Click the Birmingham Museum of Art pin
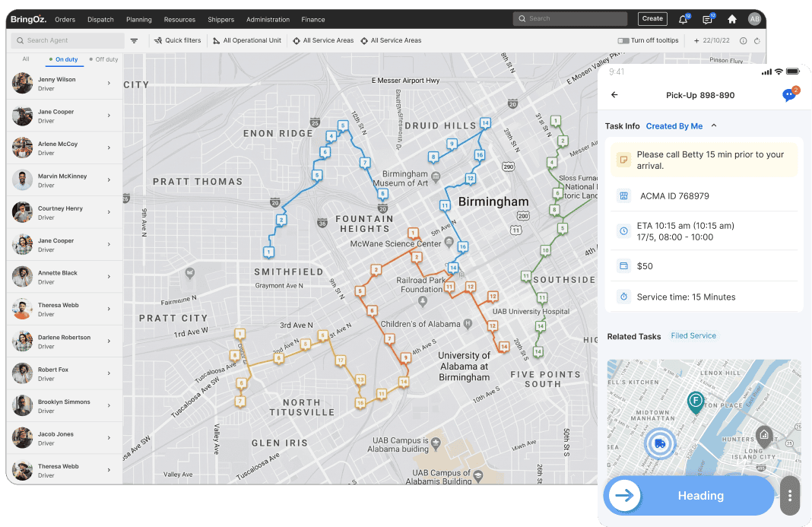This screenshot has height=527, width=812. 436,177
